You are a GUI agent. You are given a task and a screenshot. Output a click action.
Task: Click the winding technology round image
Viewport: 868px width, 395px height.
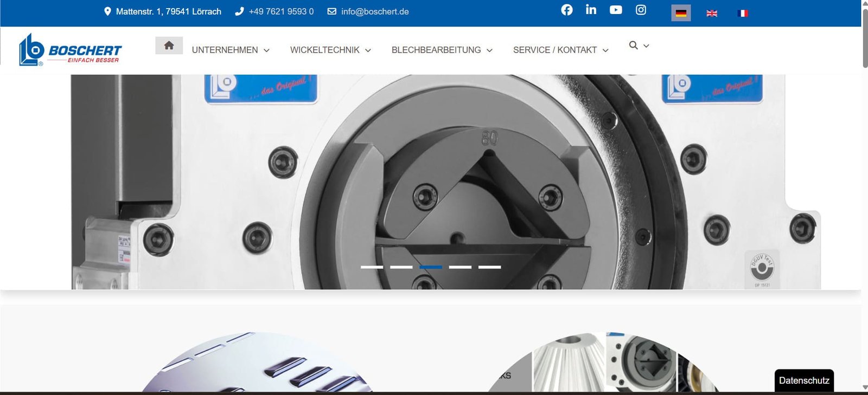[603, 362]
